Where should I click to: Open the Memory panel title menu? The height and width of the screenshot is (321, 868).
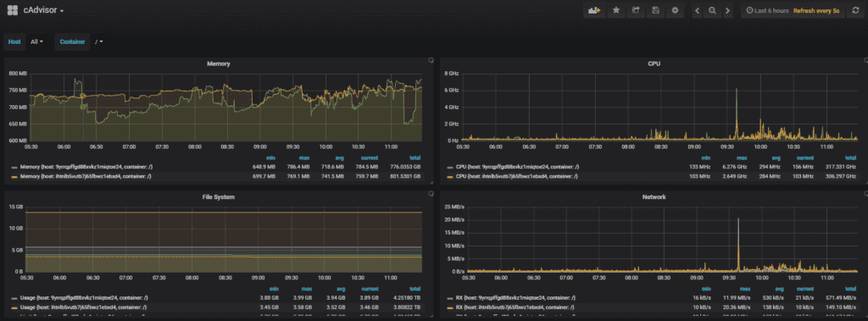pyautogui.click(x=218, y=64)
